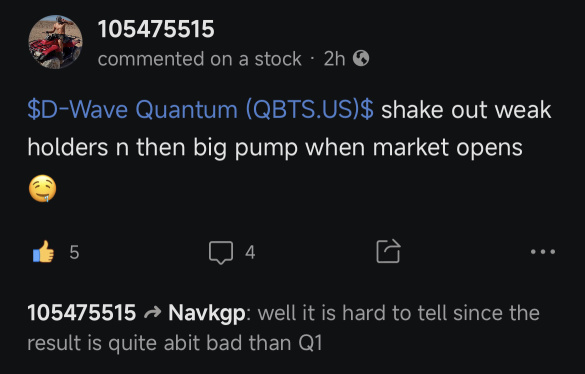The height and width of the screenshot is (374, 585).
Task: Click the drooling face emoji
Action: 43,188
